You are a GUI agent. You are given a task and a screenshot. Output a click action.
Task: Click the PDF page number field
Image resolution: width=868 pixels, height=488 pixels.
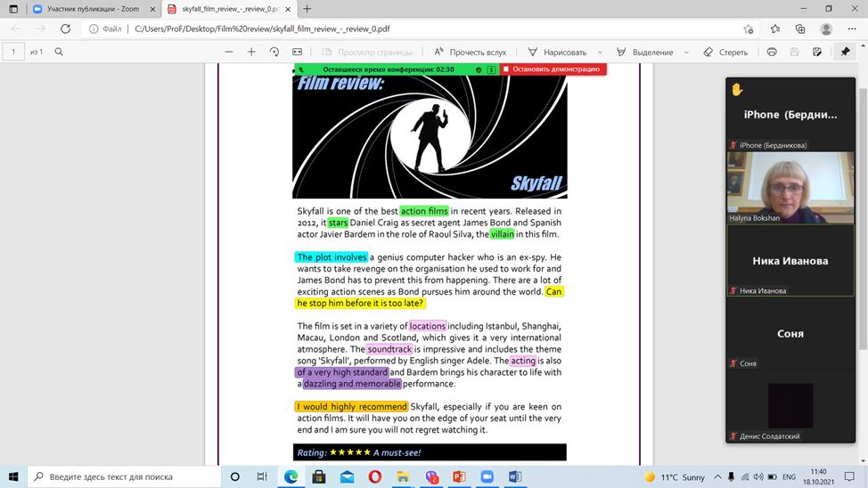pos(13,52)
